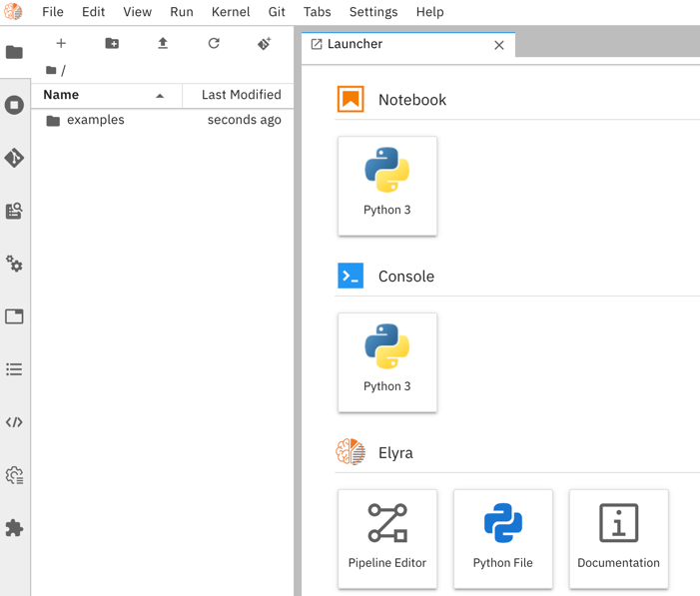Click the Elyra logo in menu bar
The image size is (700, 596).
click(13, 12)
